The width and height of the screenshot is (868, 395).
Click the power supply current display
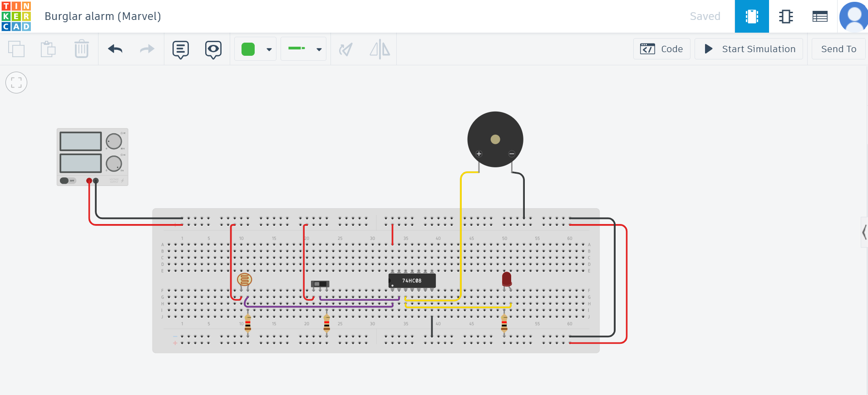tap(81, 163)
